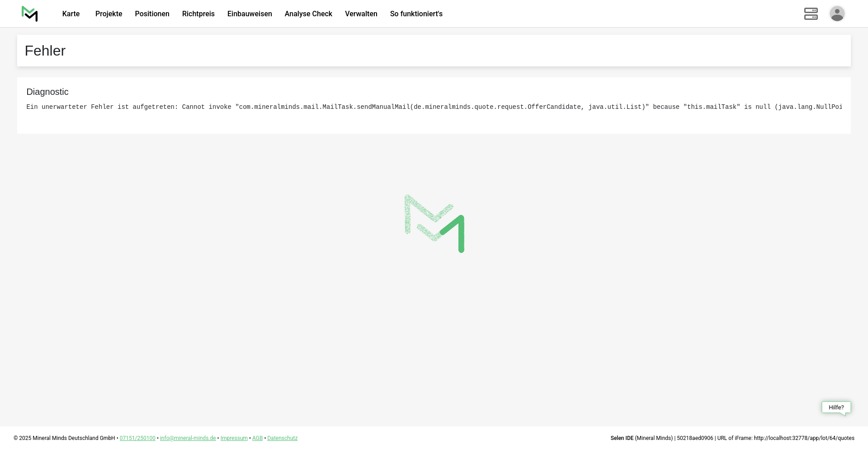Click the Mineral Minds logo in header
This screenshot has width=868, height=449.
click(30, 14)
